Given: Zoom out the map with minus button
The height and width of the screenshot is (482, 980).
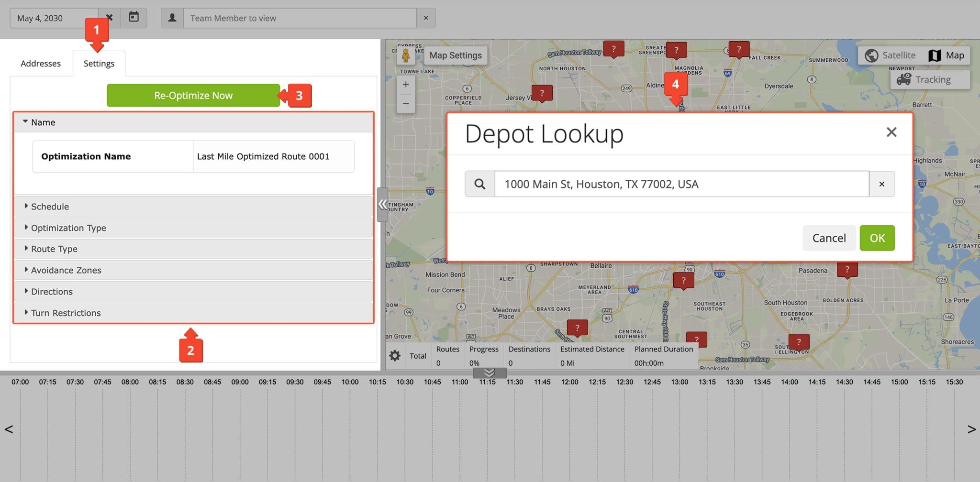Looking at the screenshot, I should (406, 103).
